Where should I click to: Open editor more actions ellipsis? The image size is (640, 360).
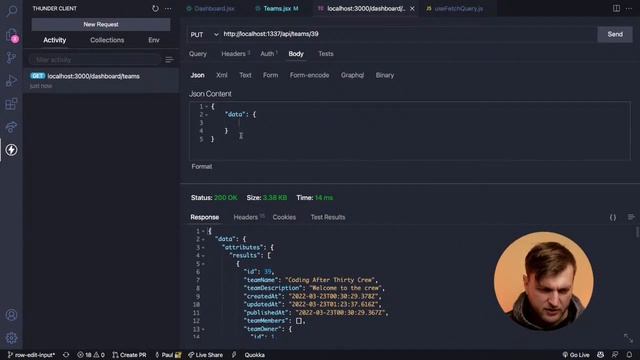(x=629, y=8)
